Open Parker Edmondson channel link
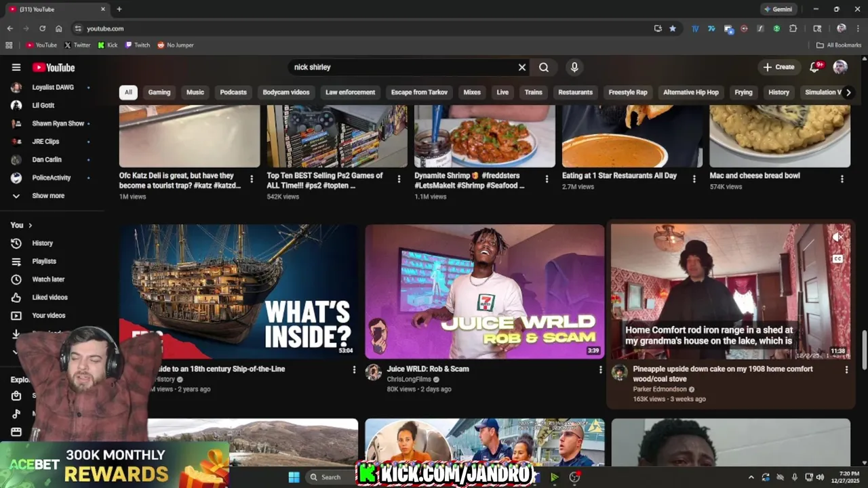Image resolution: width=868 pixels, height=488 pixels. click(660, 390)
